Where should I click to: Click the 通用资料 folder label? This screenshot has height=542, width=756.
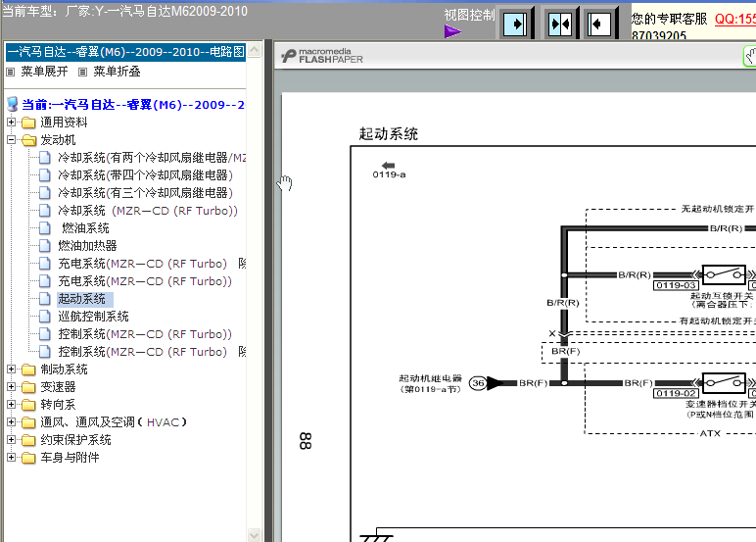tap(64, 123)
